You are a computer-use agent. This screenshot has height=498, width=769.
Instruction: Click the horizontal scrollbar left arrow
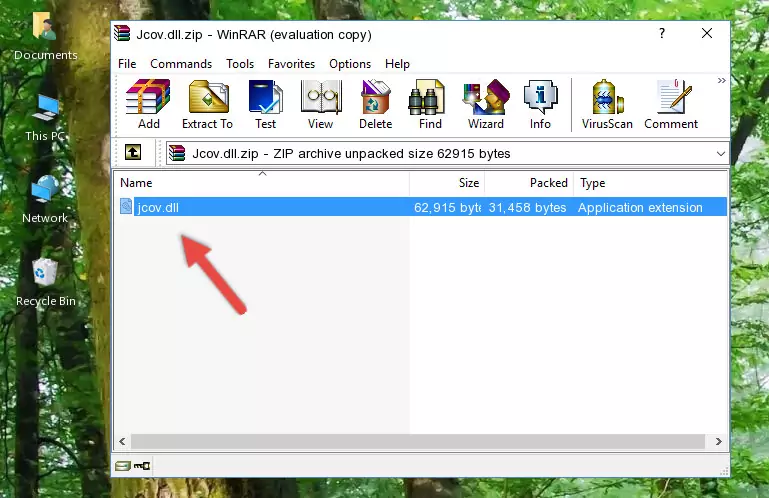pyautogui.click(x=122, y=441)
